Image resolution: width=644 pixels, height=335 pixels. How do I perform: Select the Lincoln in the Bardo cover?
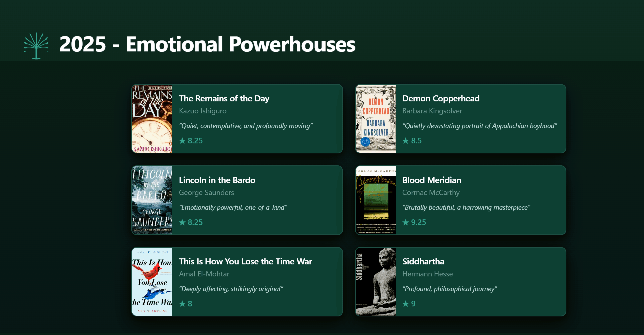coord(152,200)
